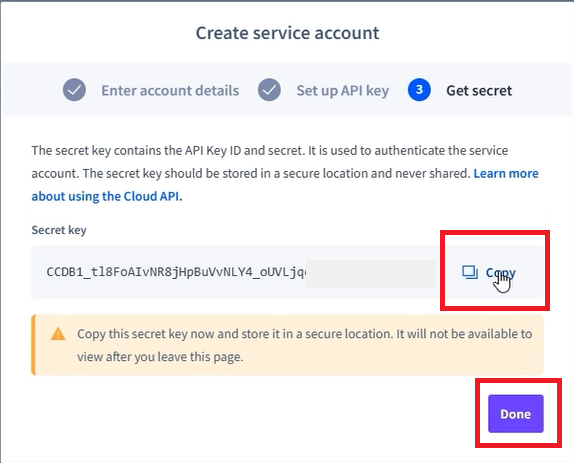Click inside the secret key value field
Screen dimensions: 574x463
[234, 272]
